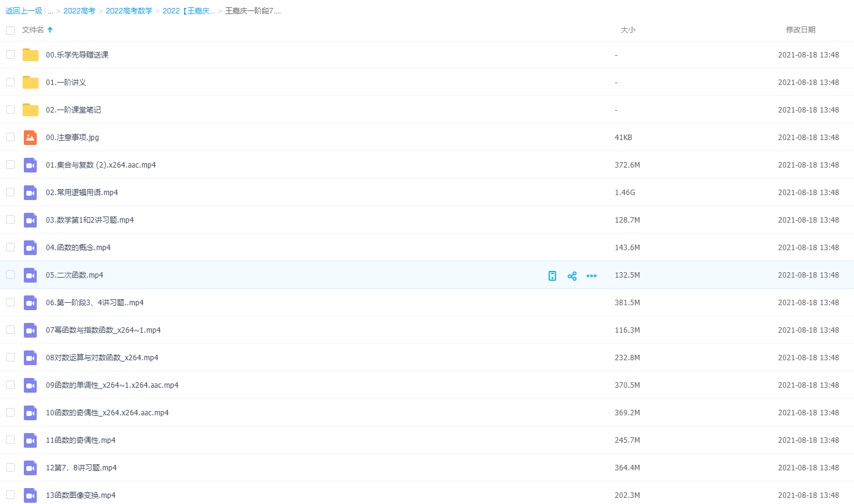The width and height of the screenshot is (854, 504).
Task: Click the video icon of 02.常用逻辑用语.mp4
Action: click(31, 193)
